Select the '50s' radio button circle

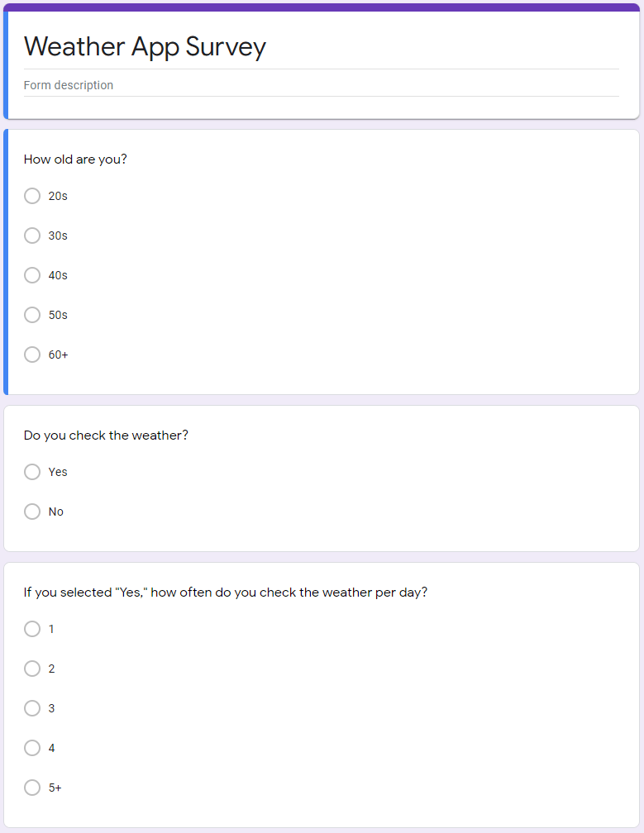coord(32,315)
